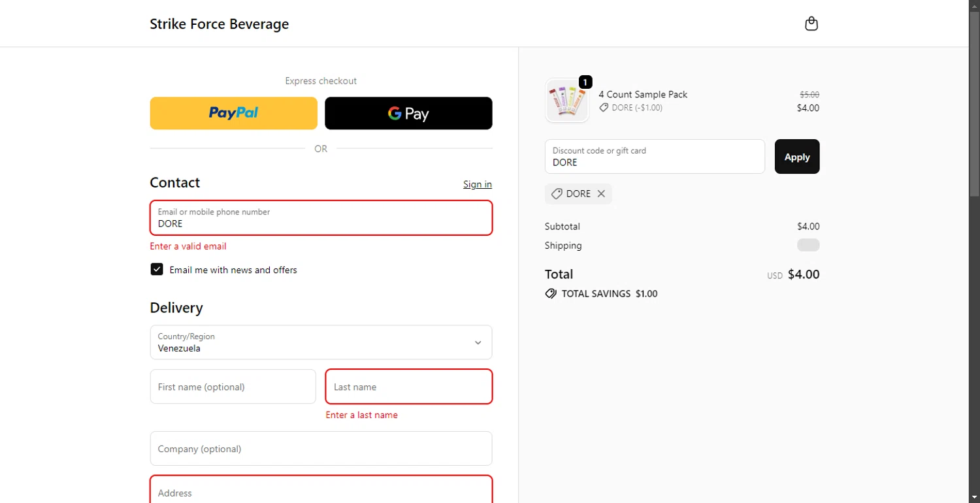Pay with PayPal express checkout
The height and width of the screenshot is (503, 980).
click(x=233, y=113)
